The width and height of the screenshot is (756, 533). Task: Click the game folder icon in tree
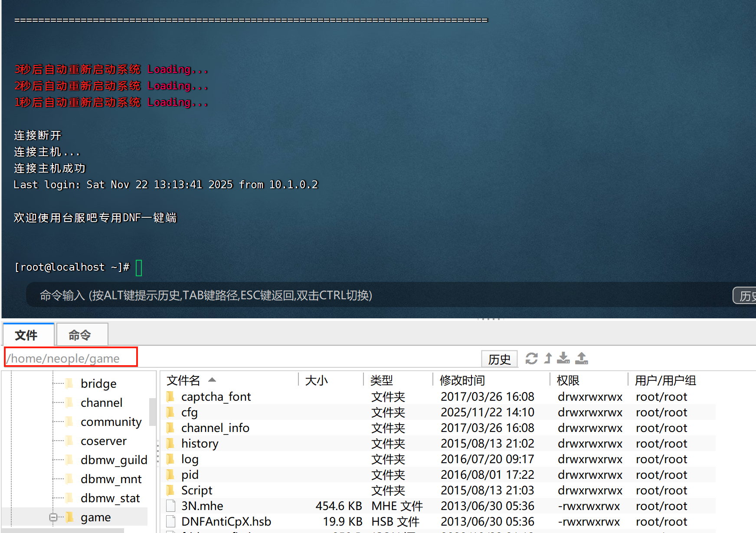(69, 517)
